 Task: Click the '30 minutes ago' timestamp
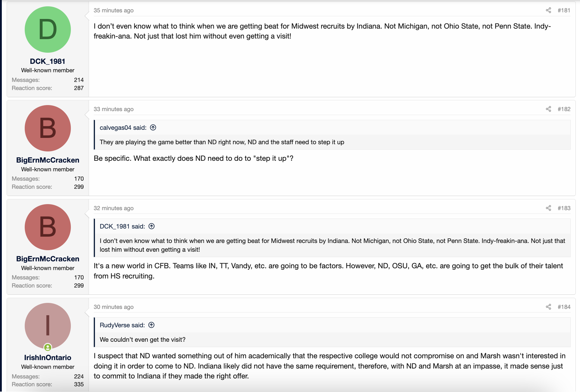click(113, 307)
